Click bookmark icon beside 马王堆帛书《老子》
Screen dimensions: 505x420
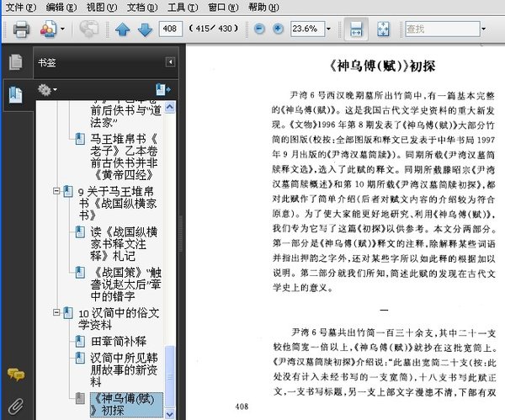click(80, 139)
